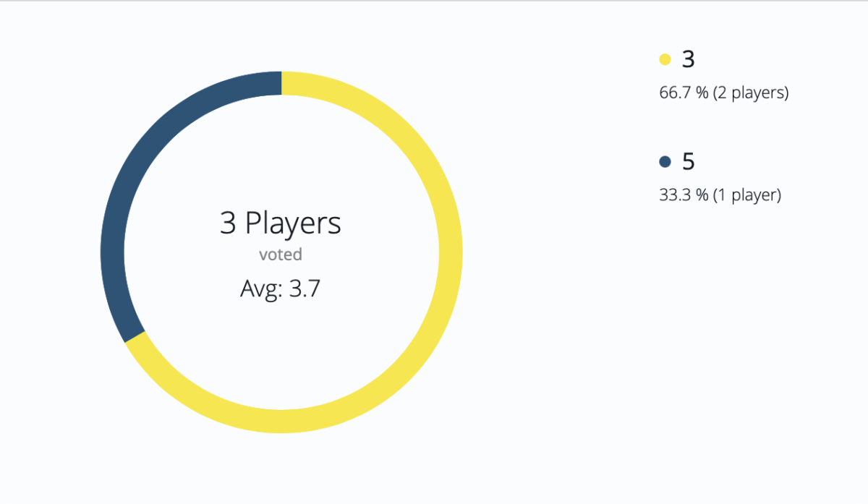
Task: Click the number 3 in "3 Players"
Action: [228, 224]
